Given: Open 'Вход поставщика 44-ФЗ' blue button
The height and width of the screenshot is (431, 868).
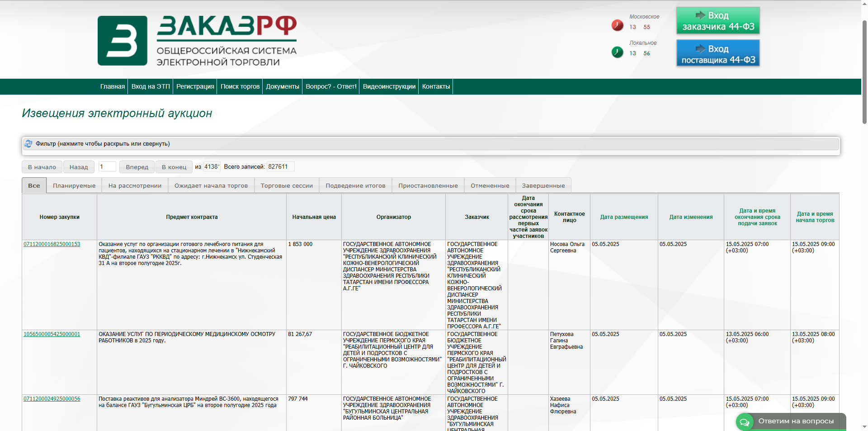Looking at the screenshot, I should click(x=718, y=53).
